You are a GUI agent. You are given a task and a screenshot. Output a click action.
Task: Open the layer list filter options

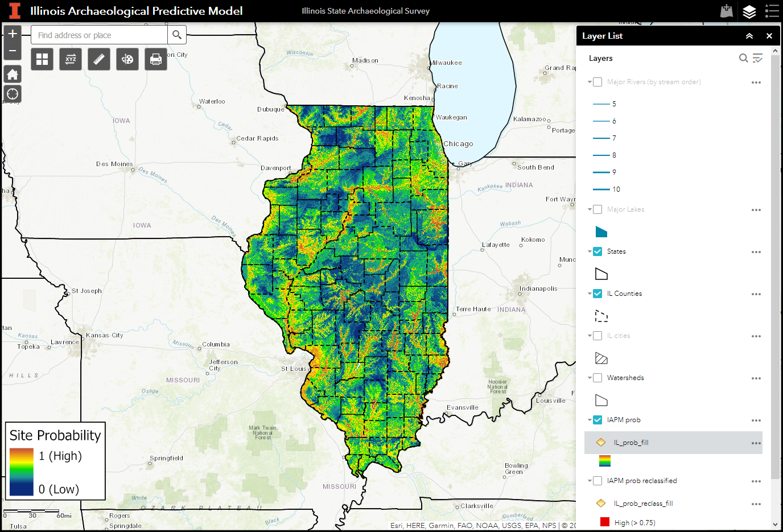(x=757, y=58)
